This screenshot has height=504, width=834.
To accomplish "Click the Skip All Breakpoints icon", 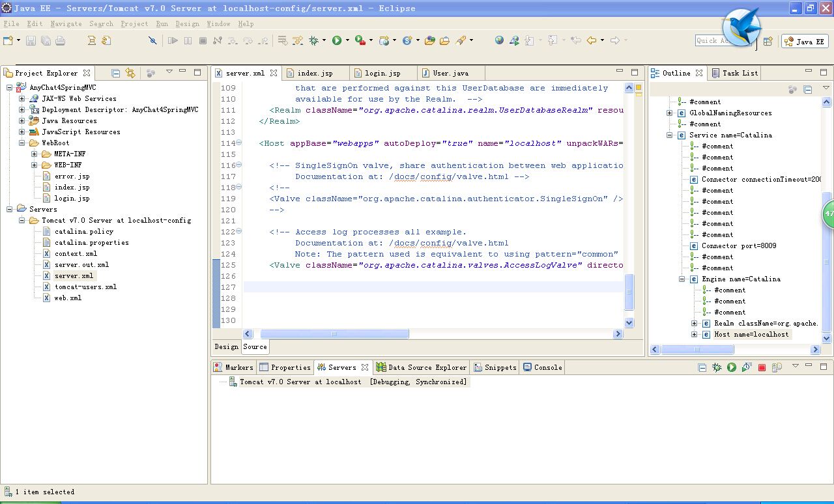I will (x=152, y=40).
